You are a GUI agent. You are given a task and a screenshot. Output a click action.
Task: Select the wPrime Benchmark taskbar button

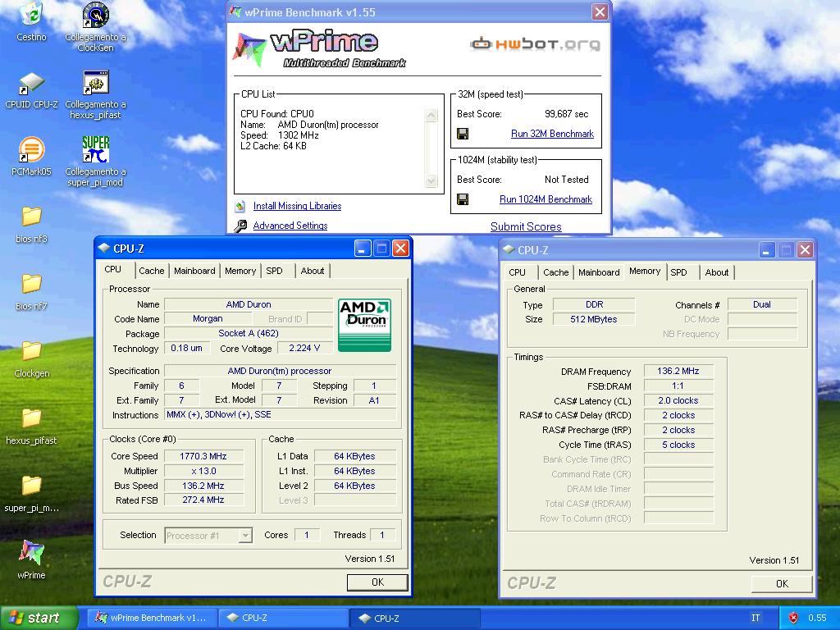[x=152, y=619]
